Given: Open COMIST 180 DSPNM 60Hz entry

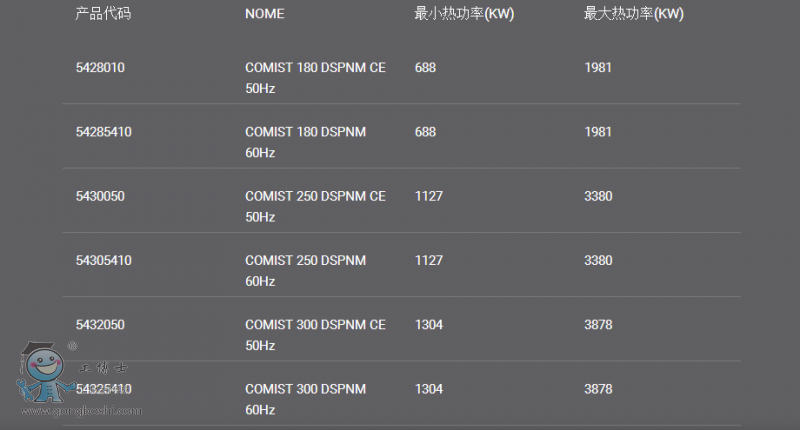Looking at the screenshot, I should pos(306,142).
